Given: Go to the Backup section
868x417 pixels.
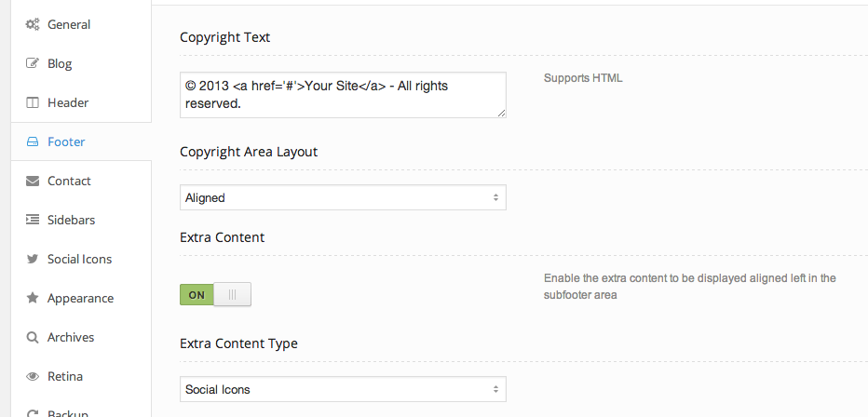Looking at the screenshot, I should pos(67,412).
